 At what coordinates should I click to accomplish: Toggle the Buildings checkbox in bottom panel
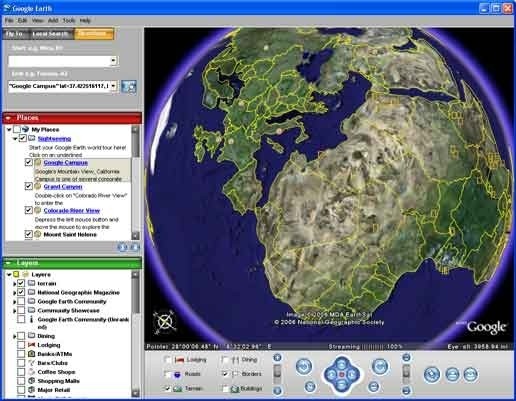[x=225, y=388]
